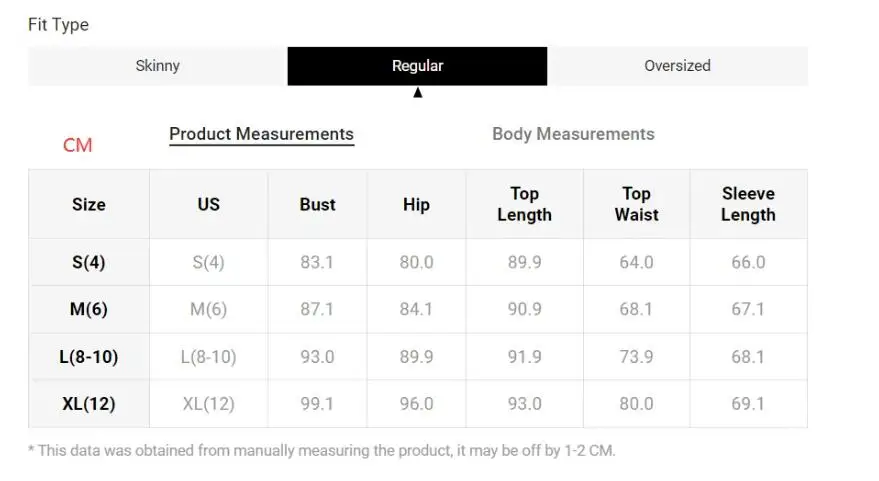Click the Fit Type heading
The width and height of the screenshot is (879, 481).
[x=58, y=25]
